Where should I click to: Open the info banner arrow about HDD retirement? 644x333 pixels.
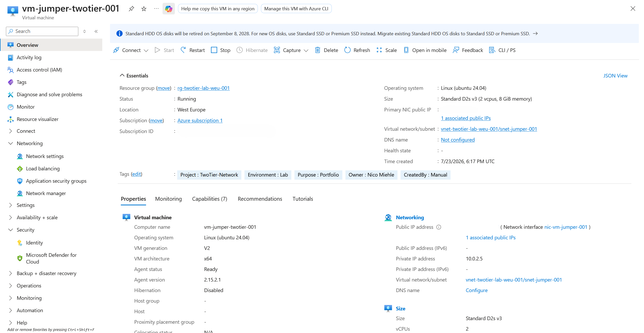click(x=535, y=33)
